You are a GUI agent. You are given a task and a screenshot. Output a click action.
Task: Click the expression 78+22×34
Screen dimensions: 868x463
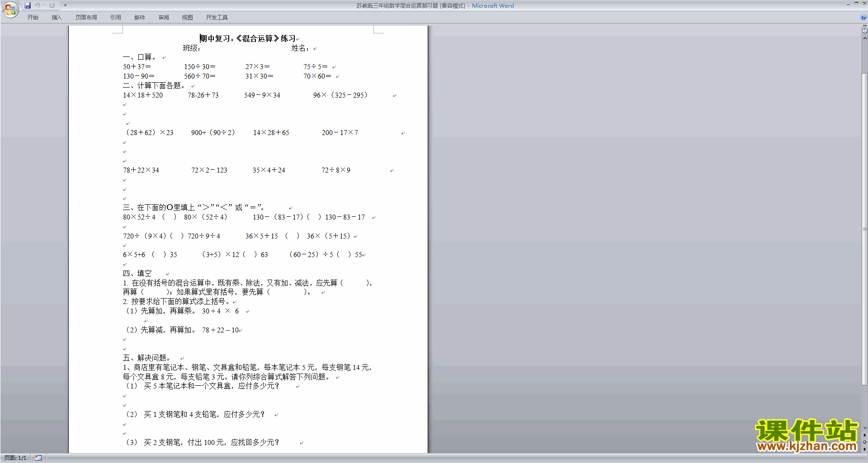pyautogui.click(x=141, y=170)
